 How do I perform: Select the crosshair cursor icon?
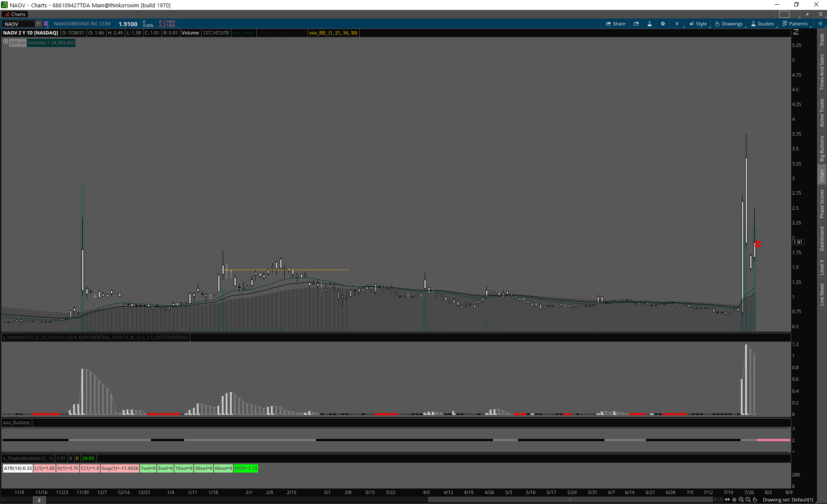[734, 500]
